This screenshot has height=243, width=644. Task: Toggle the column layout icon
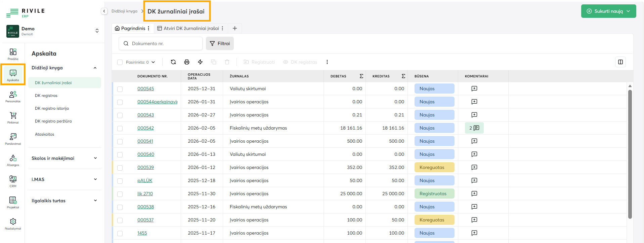pos(620,62)
